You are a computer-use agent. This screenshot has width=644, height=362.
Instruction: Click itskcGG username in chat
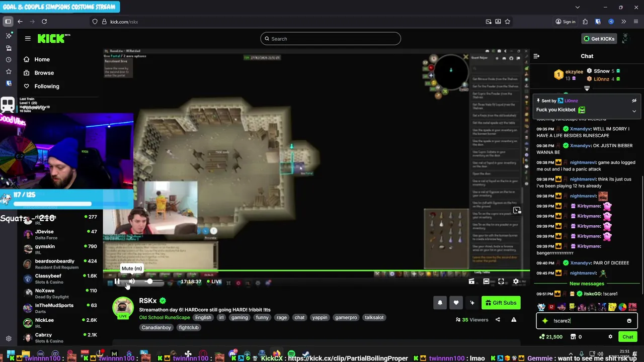point(592,294)
